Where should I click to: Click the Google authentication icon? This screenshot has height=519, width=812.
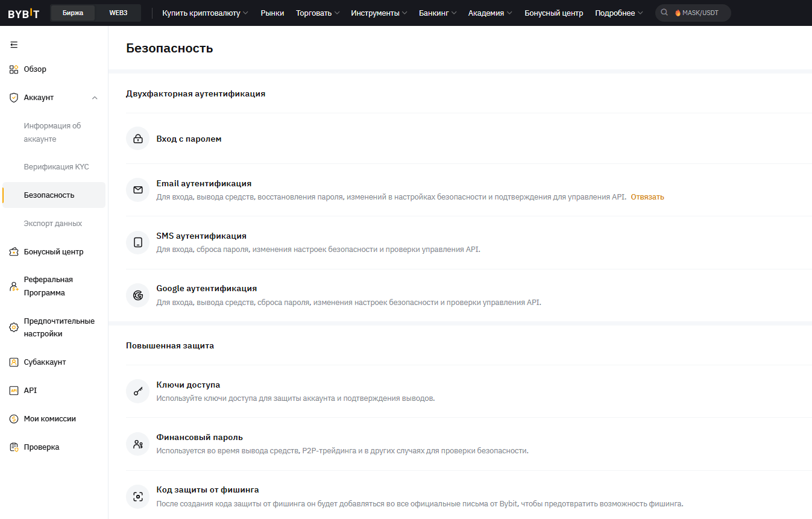coord(138,295)
